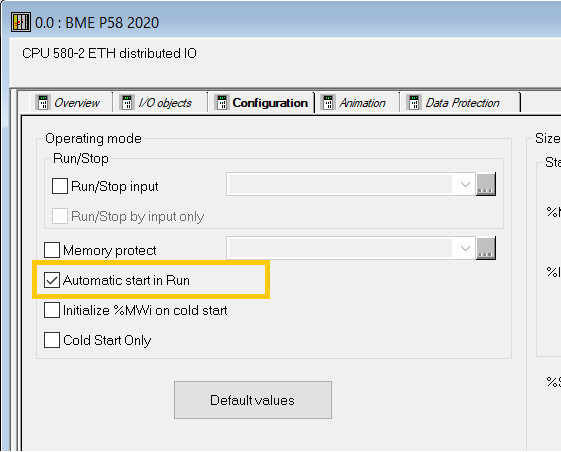This screenshot has height=452, width=561.
Task: Enable Initialize %MWi on cold start
Action: [52, 310]
